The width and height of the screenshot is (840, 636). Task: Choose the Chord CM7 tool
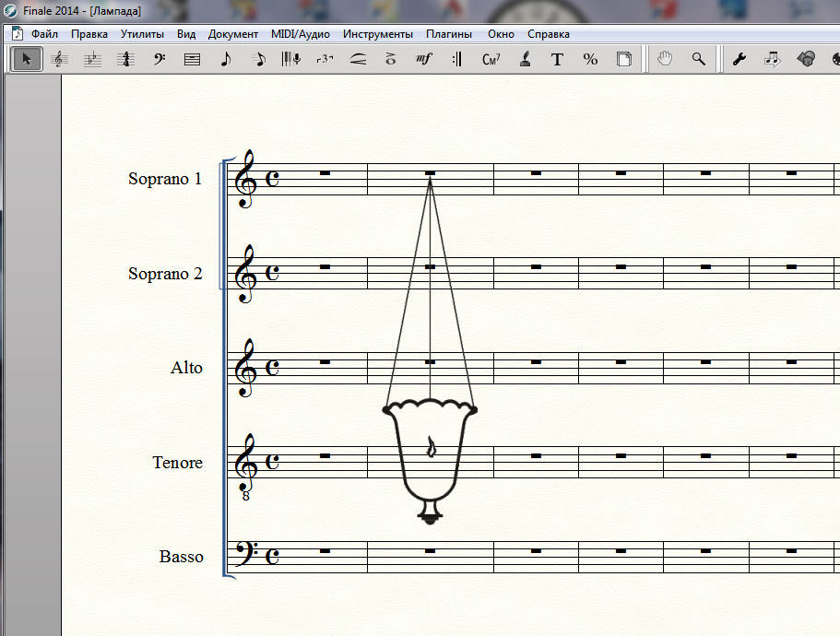[491, 59]
